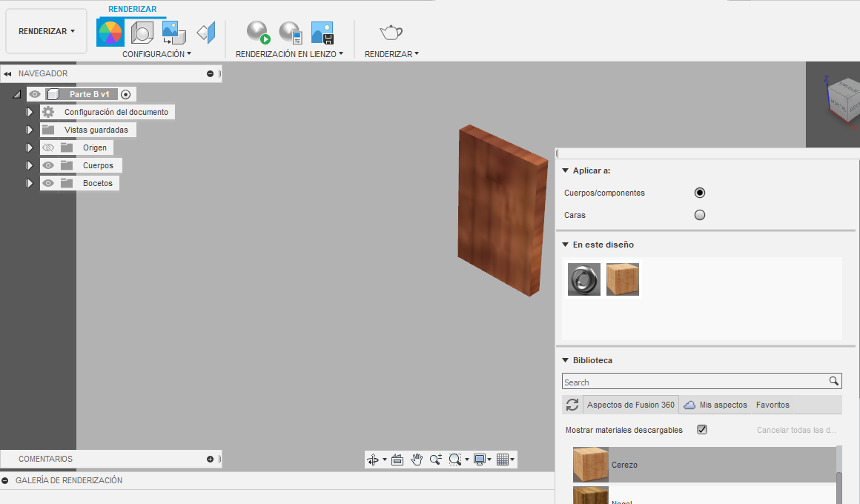This screenshot has width=860, height=504.
Task: Click the Comentarios panel plus icon
Action: [210, 459]
